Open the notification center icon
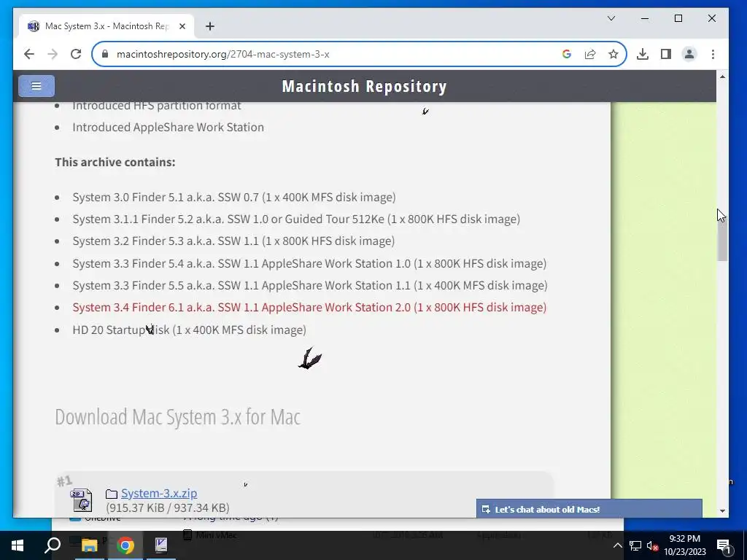This screenshot has height=560, width=747. pyautogui.click(x=724, y=545)
